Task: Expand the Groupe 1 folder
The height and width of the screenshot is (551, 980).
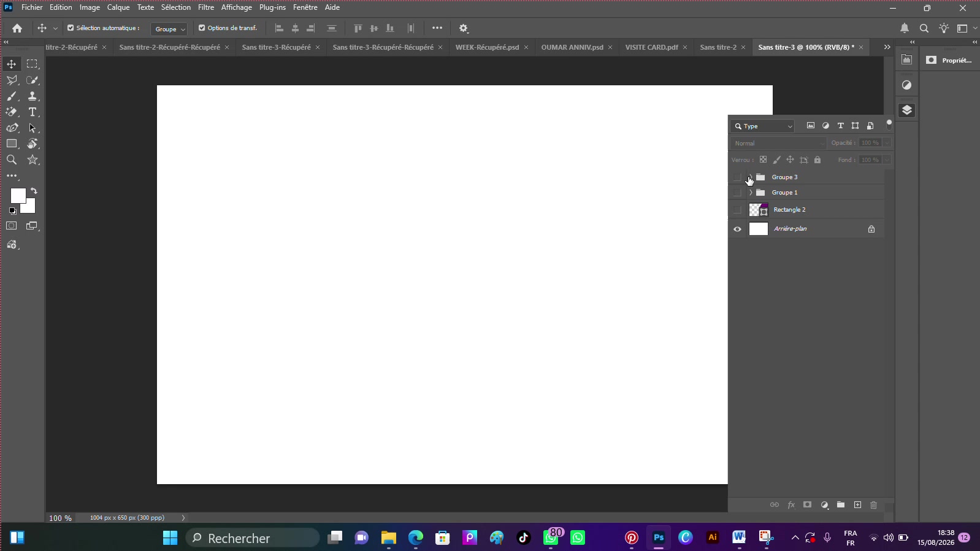Action: click(x=751, y=193)
